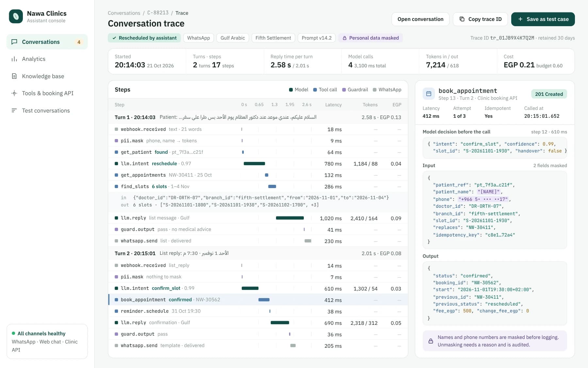Image resolution: width=588 pixels, height=368 pixels.
Task: Click the Trace ID tr_01JB9X4K7Q2M text
Action: point(502,38)
